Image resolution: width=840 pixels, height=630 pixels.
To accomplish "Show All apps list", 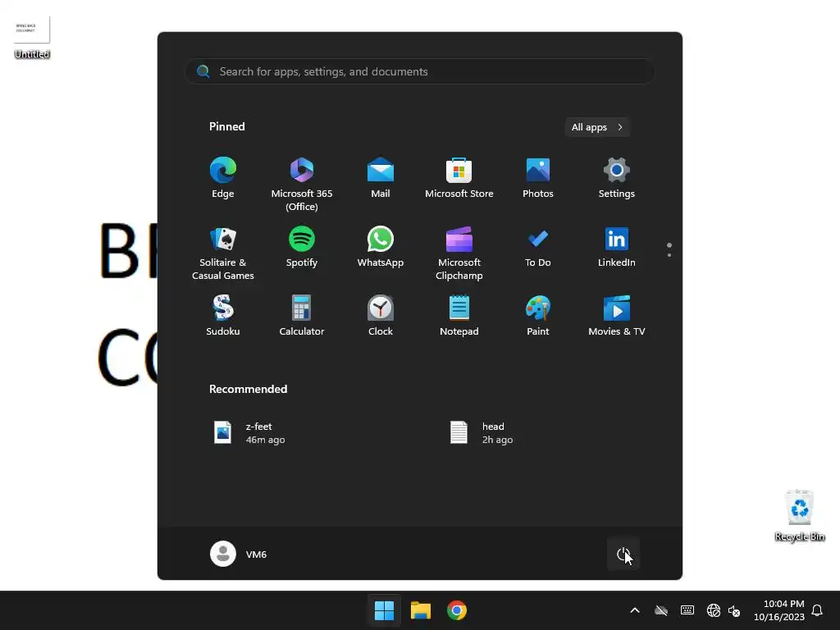I will pyautogui.click(x=597, y=127).
